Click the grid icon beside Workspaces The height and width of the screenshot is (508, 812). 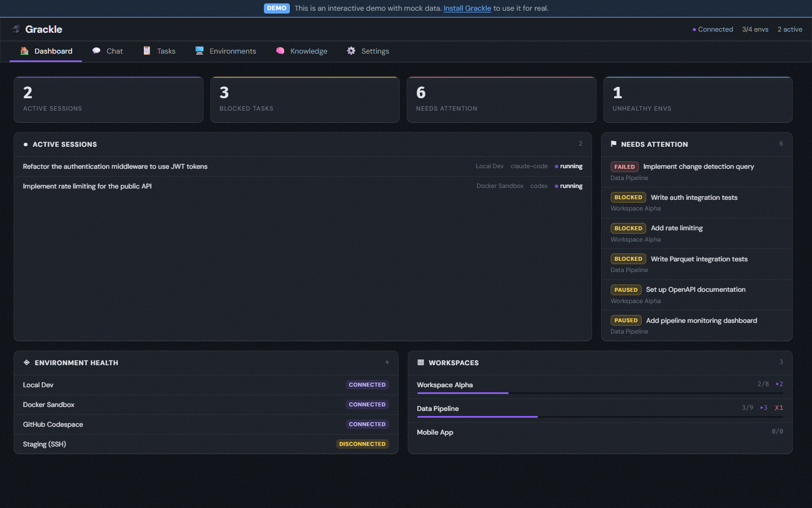pyautogui.click(x=420, y=362)
